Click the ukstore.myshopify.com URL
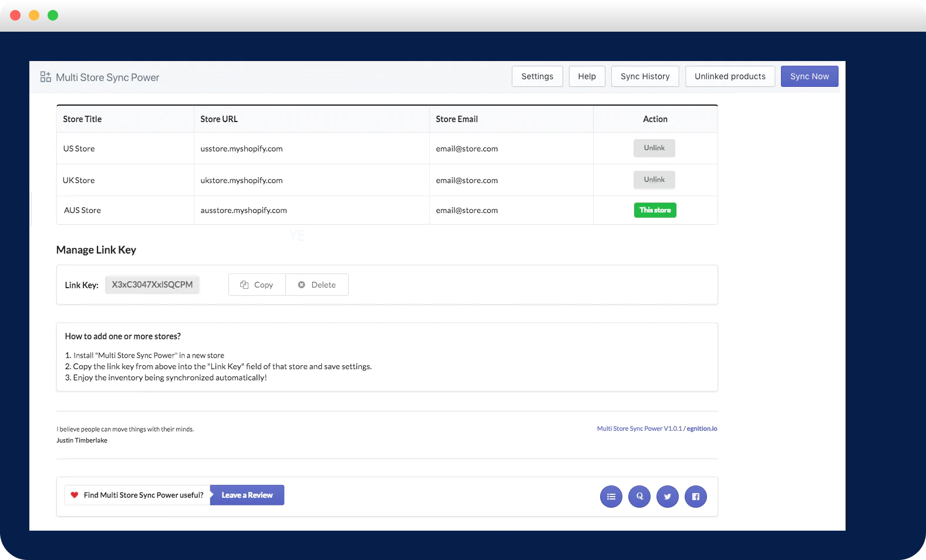This screenshot has height=560, width=926. click(241, 180)
